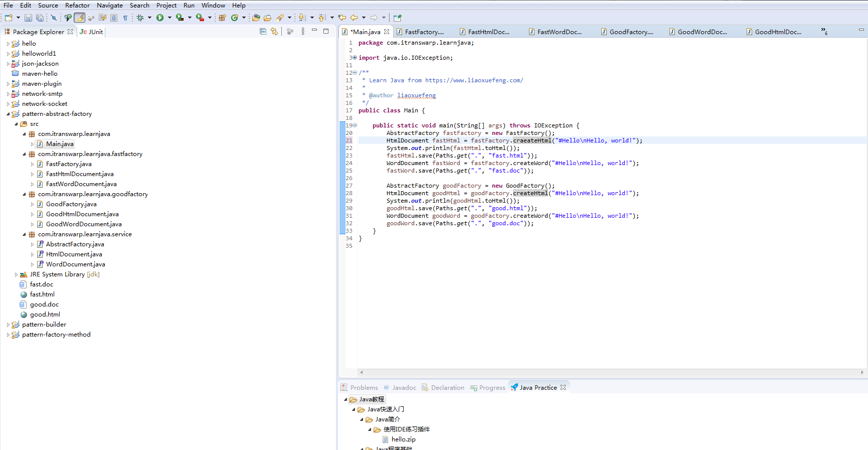Open the Source menu
Screen dimensions: 868x450
48,5
